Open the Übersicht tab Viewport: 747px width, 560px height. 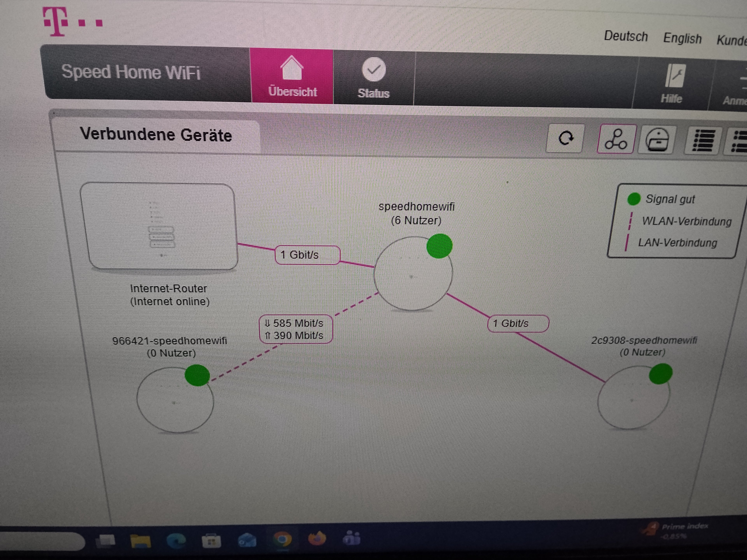click(x=292, y=77)
